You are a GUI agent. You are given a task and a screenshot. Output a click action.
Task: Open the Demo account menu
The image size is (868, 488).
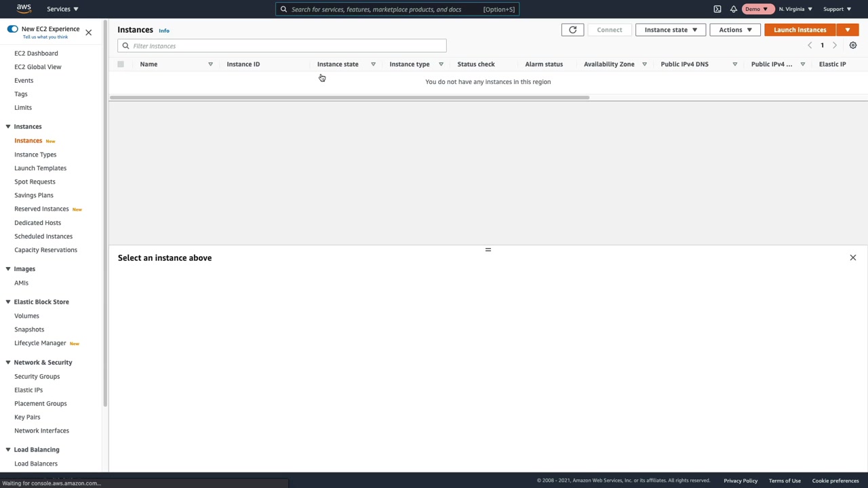tap(756, 9)
